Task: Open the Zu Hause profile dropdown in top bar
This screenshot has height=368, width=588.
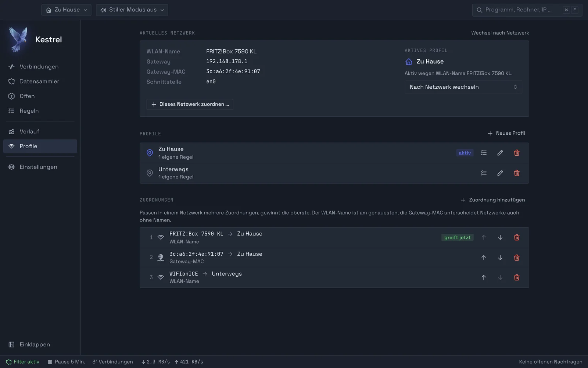Action: point(67,10)
